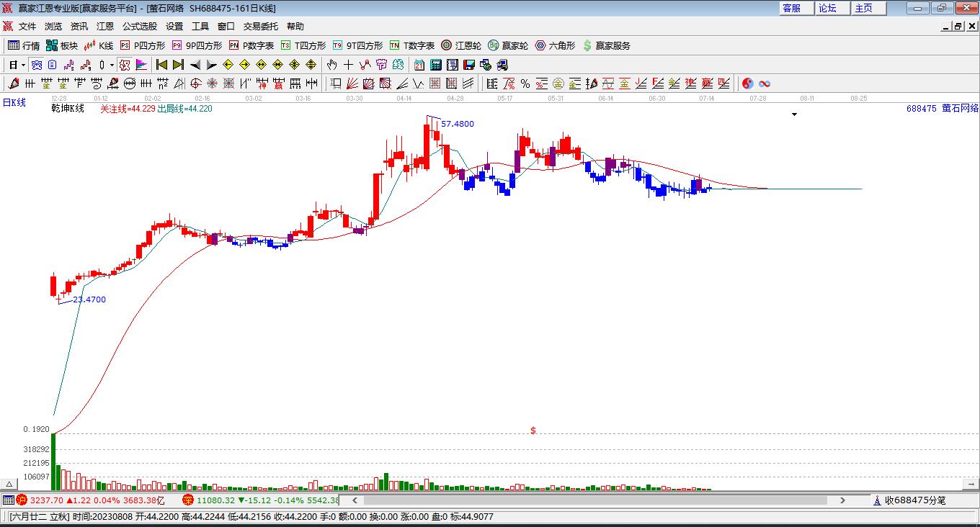The image size is (980, 527).
Task: Click the infinity symbol icon
Action: [765, 84]
